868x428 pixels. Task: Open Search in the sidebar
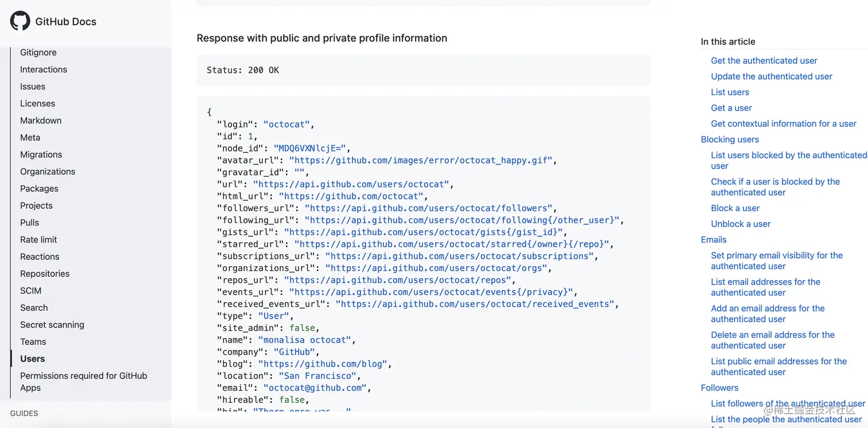click(x=34, y=308)
